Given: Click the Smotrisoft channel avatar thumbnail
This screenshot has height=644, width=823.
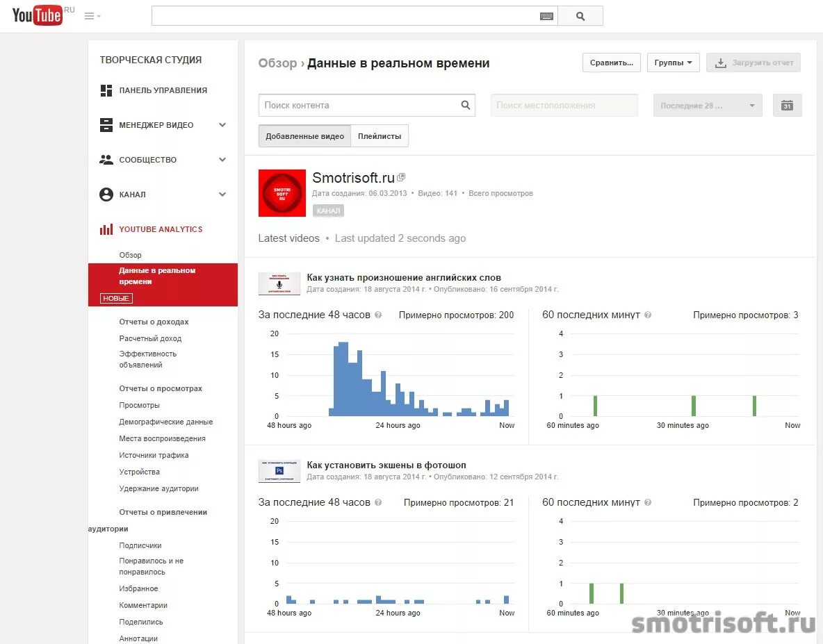Looking at the screenshot, I should tap(282, 193).
